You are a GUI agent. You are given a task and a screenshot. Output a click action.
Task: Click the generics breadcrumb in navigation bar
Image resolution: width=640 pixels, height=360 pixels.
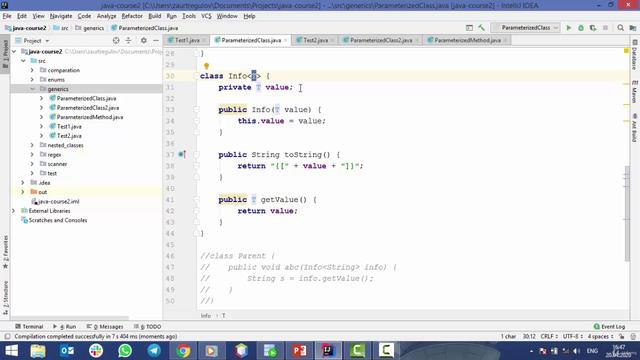click(x=90, y=28)
